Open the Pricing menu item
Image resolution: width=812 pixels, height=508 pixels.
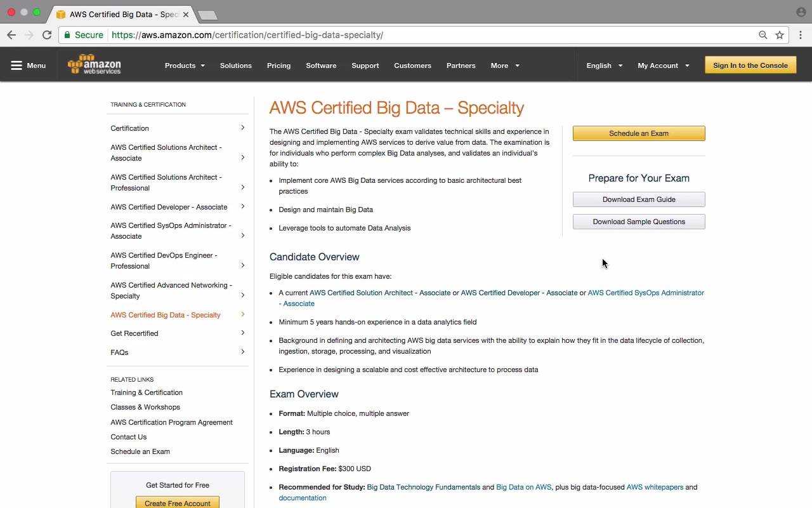click(278, 65)
